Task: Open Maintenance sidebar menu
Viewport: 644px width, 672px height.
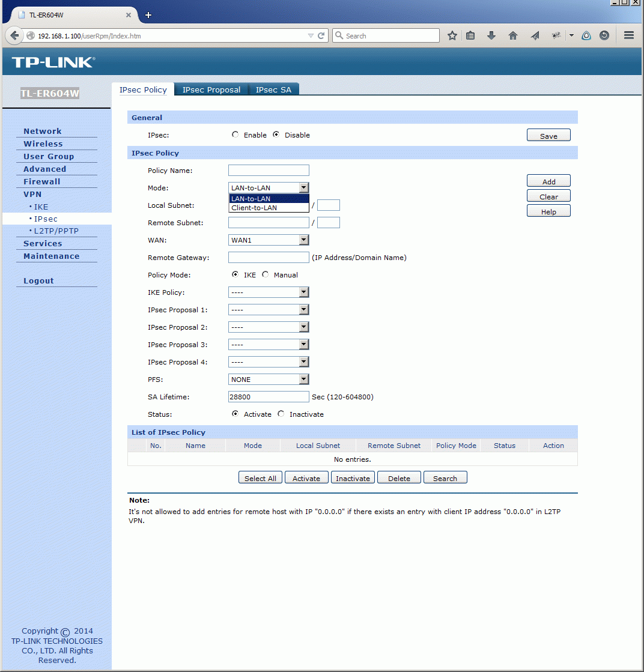Action: pyautogui.click(x=52, y=256)
